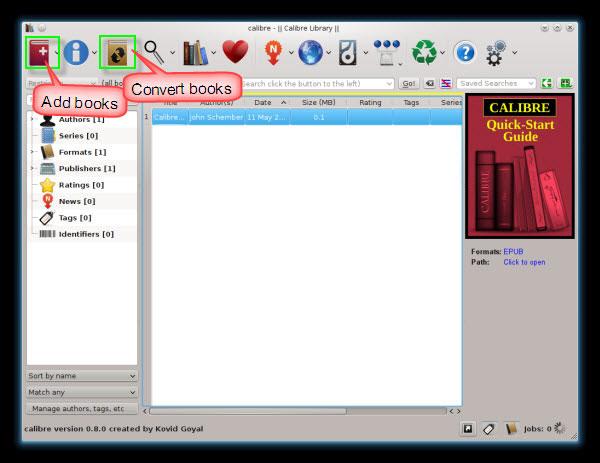Expand the Formats [1] tree node
This screenshot has height=463, width=600.
pos(32,152)
